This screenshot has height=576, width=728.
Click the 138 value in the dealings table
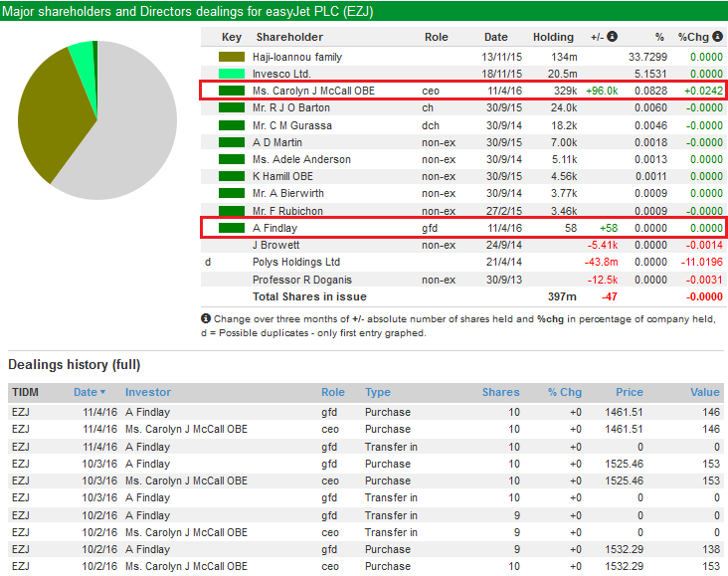coord(711,549)
